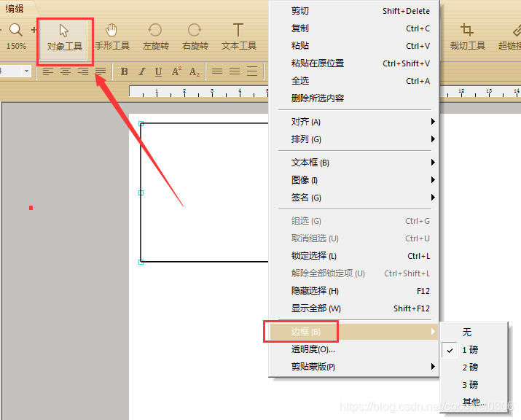The image size is (521, 420).
Task: Select 无 border option
Action: pyautogui.click(x=474, y=332)
